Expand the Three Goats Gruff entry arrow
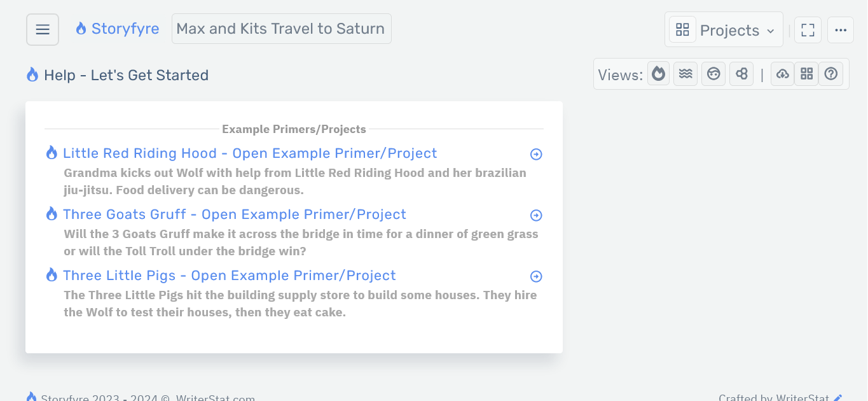This screenshot has width=868, height=401. [x=536, y=215]
